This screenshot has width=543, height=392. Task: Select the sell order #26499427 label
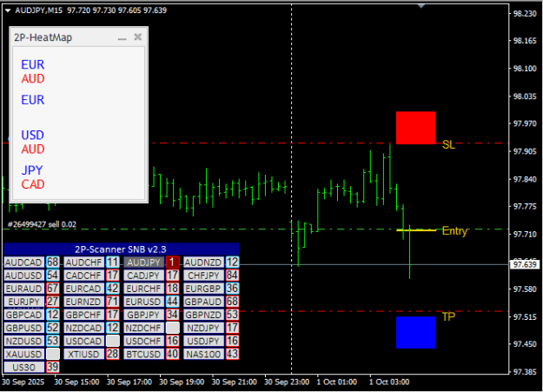(42, 224)
